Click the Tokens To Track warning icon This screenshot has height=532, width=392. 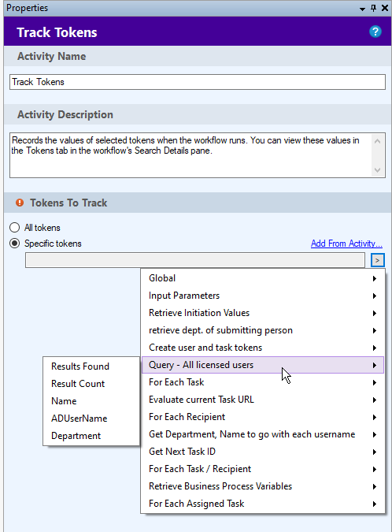click(20, 203)
